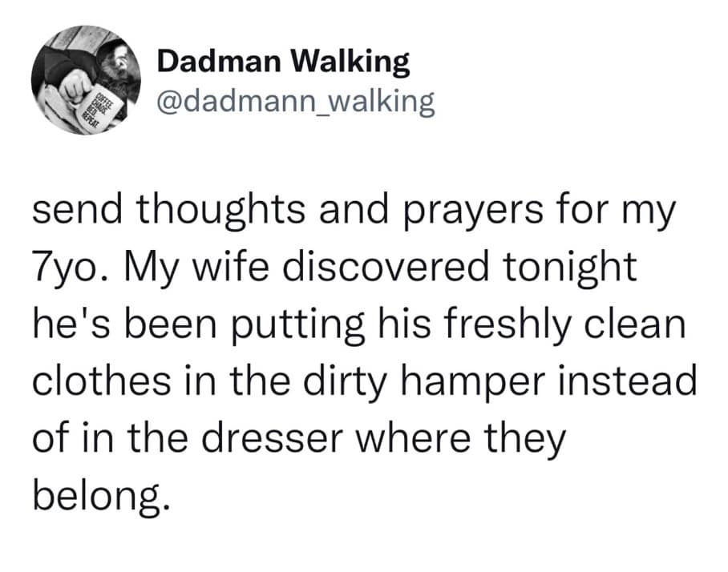The height and width of the screenshot is (572, 728).
Task: Open the Dadman Walking profile picture
Action: click(x=86, y=80)
